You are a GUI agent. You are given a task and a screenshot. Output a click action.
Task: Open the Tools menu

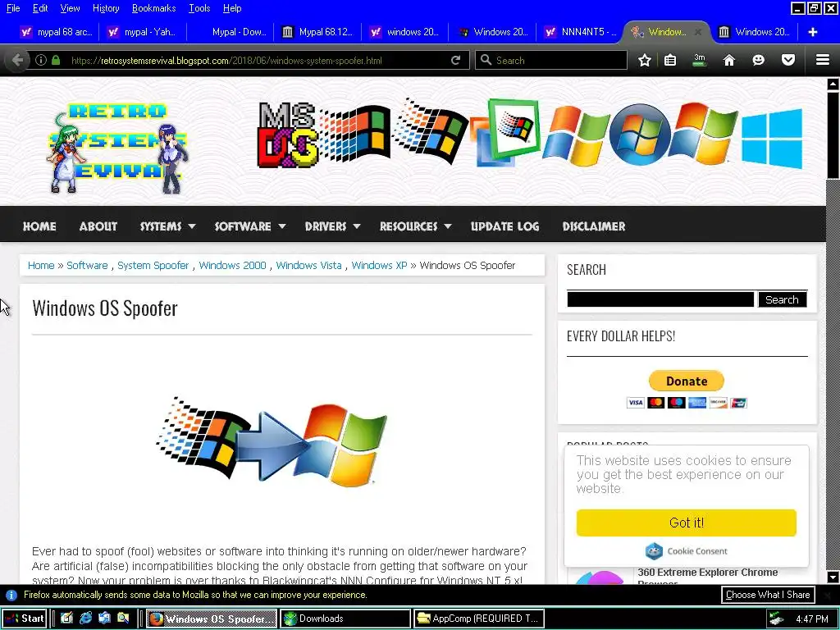coord(199,8)
